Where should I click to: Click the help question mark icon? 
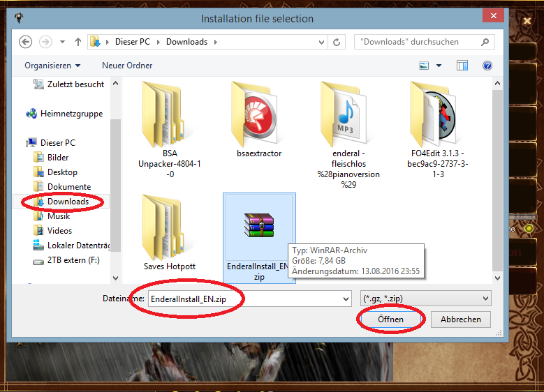pyautogui.click(x=487, y=66)
